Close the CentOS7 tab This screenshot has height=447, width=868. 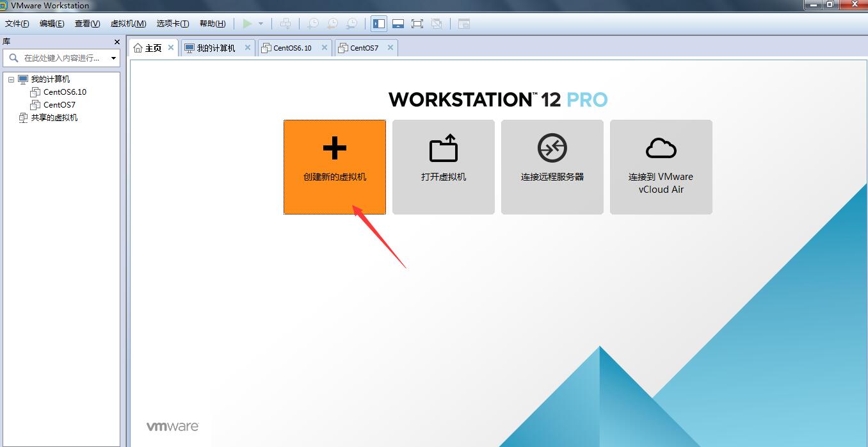(x=390, y=47)
